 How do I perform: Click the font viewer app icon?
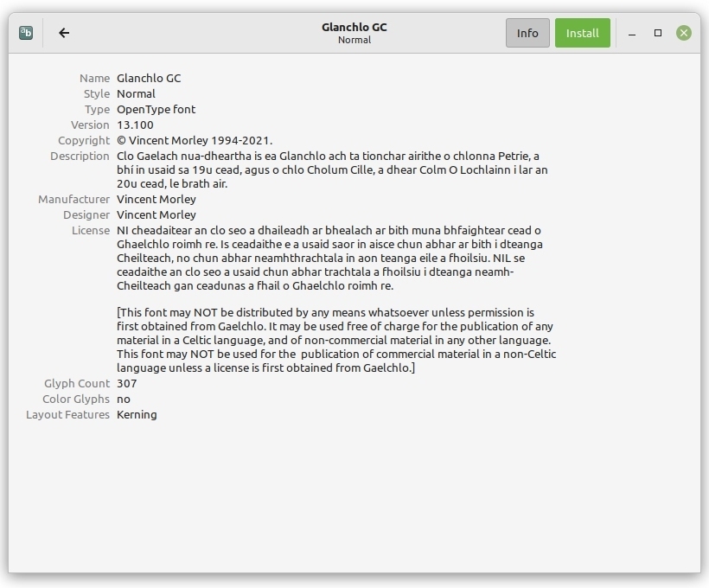[x=26, y=33]
